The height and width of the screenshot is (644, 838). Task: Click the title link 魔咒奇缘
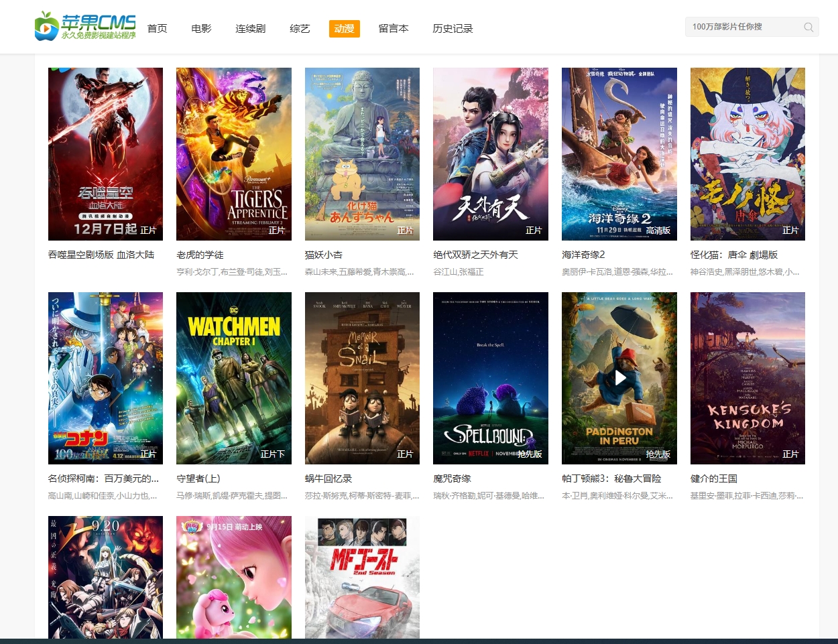(452, 478)
